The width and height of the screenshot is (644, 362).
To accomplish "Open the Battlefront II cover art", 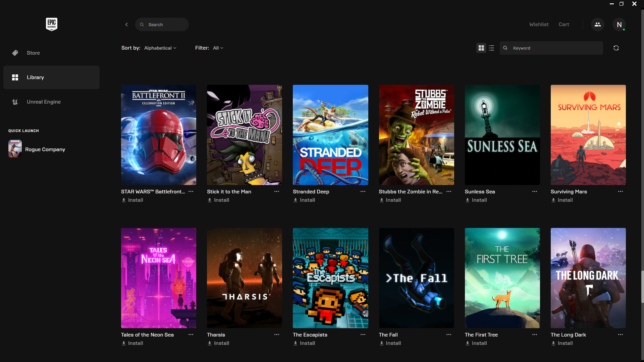I will click(159, 135).
